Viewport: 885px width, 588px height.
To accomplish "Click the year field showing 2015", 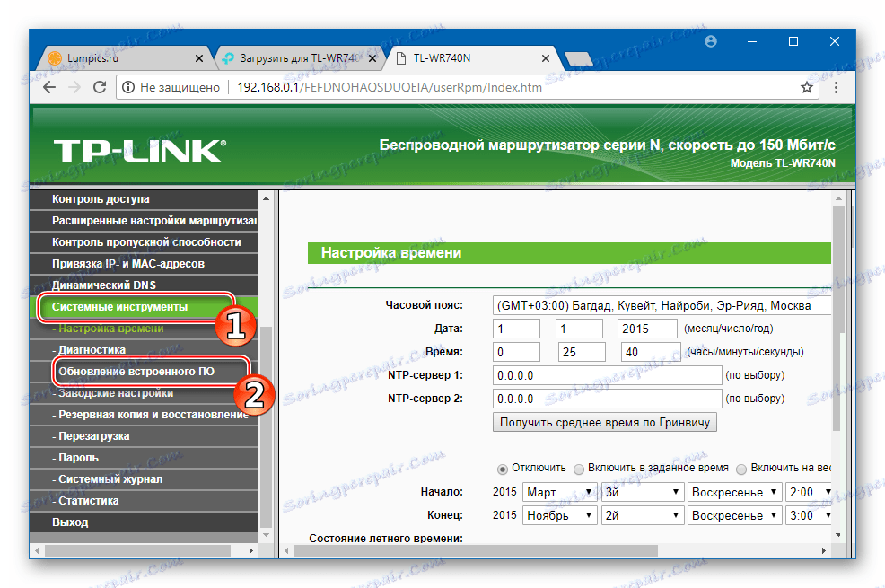I will pyautogui.click(x=647, y=329).
